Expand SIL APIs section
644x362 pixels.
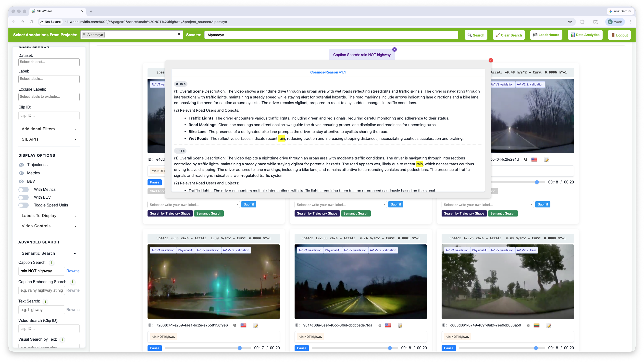49,139
